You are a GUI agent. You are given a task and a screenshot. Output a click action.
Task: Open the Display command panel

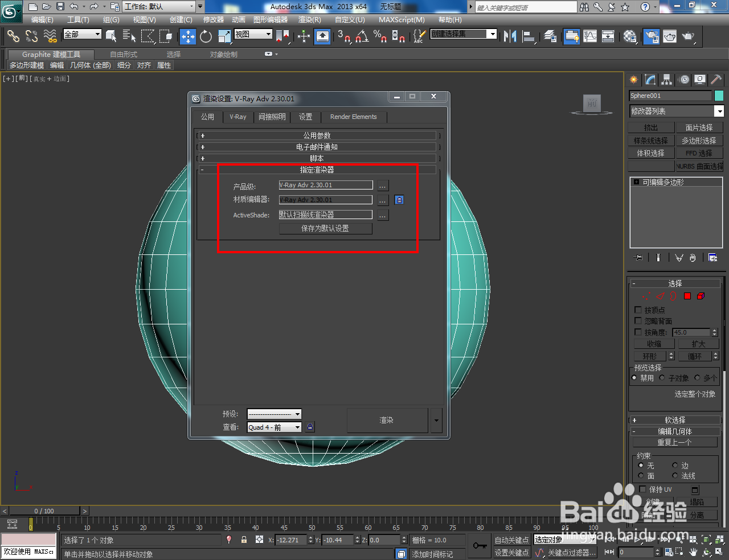700,80
